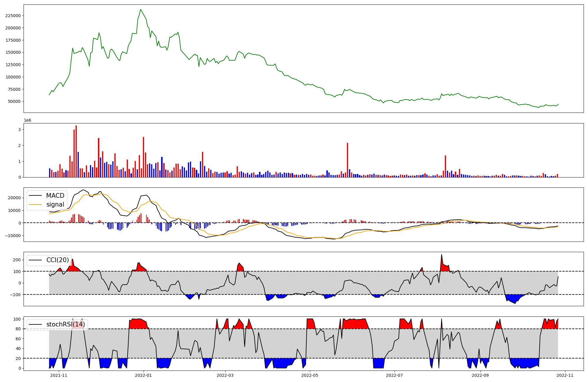The image size is (588, 382).
Task: Click the -10000 tick label on MACD chart
Action: point(12,236)
